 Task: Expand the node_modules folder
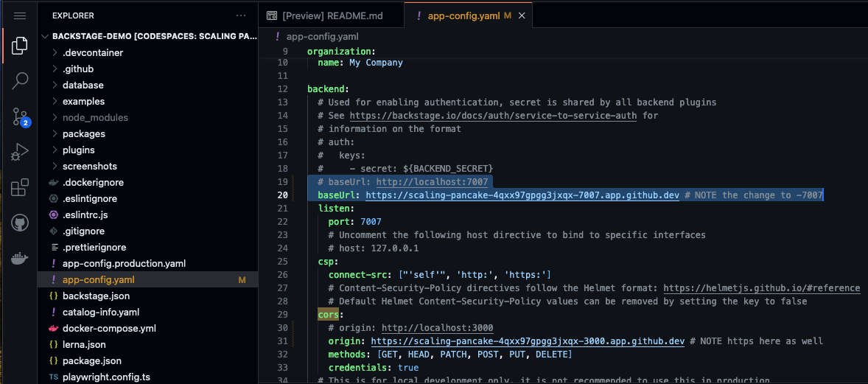(148, 117)
